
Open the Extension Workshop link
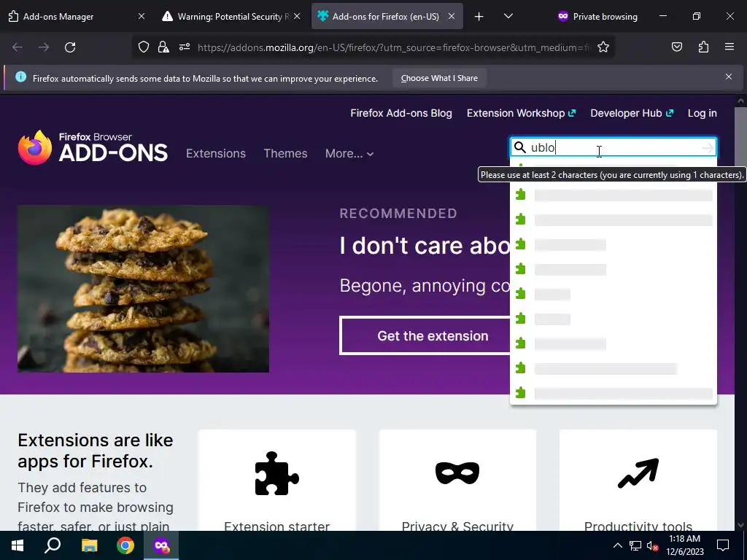tap(521, 113)
